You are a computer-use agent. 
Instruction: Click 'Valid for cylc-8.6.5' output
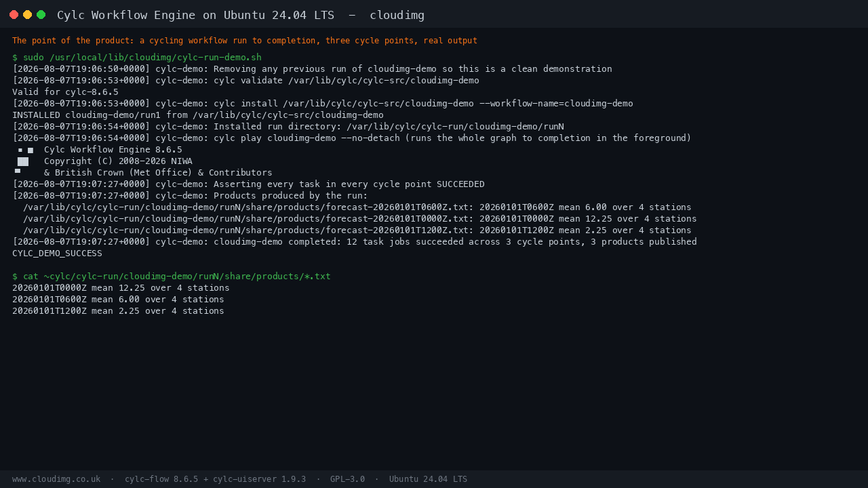pos(65,92)
